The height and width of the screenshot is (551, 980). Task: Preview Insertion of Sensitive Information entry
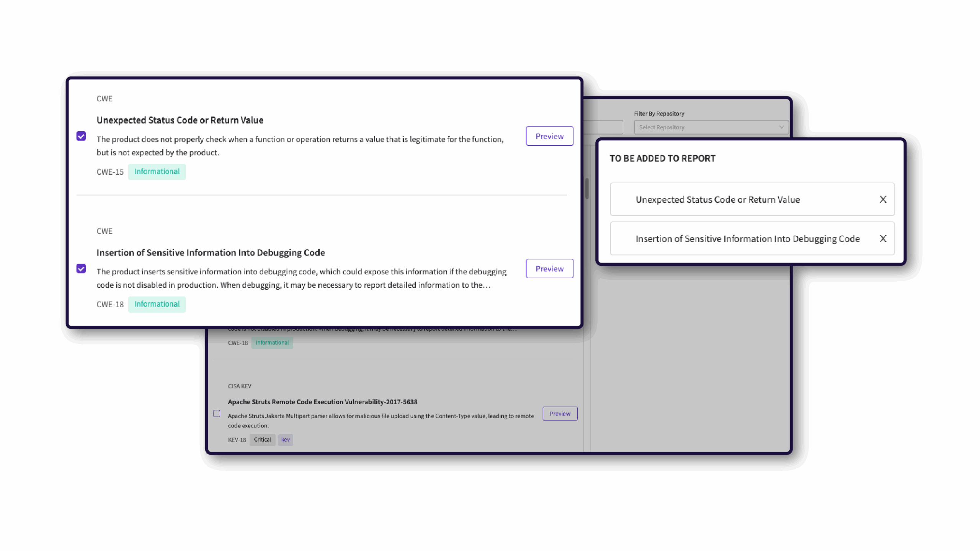coord(549,269)
